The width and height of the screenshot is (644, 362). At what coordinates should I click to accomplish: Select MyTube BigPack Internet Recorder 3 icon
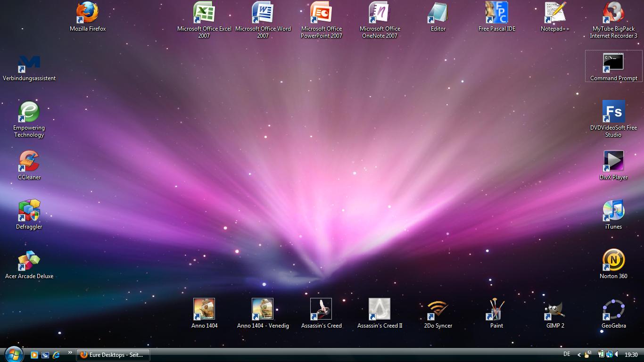[613, 20]
